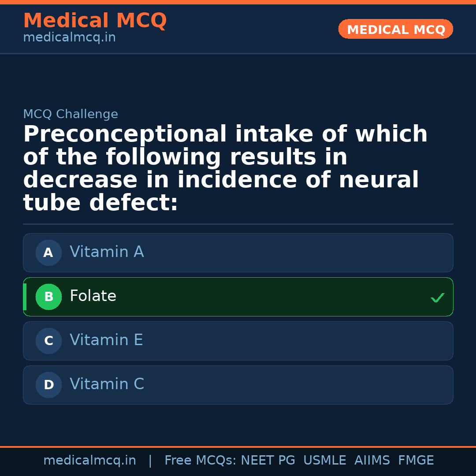
Task: Select the Folate answer option
Action: [x=238, y=297]
